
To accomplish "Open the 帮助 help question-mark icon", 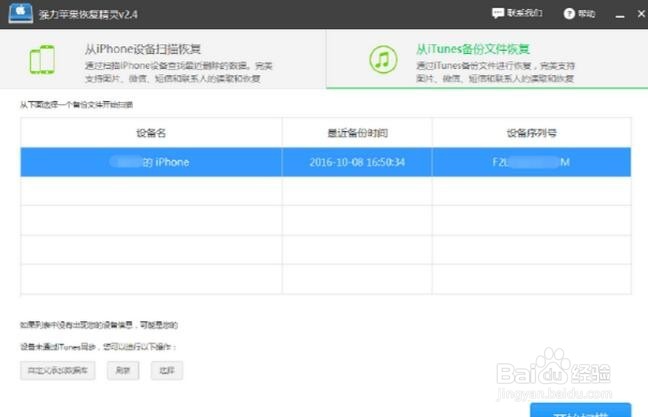I will click(569, 14).
